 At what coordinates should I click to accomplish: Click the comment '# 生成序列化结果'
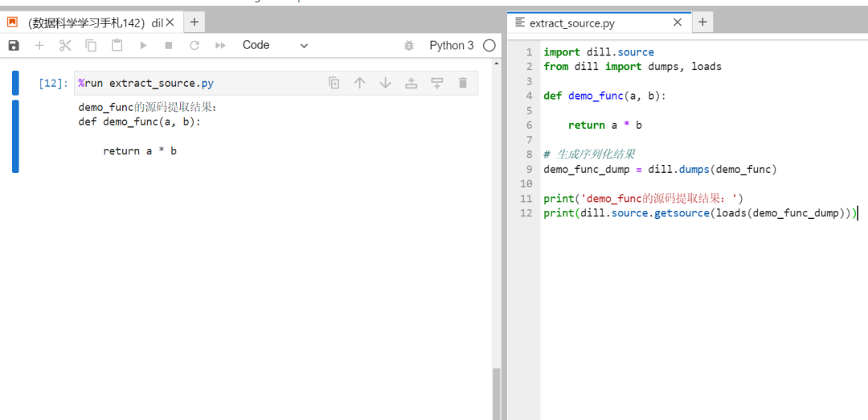tap(588, 154)
